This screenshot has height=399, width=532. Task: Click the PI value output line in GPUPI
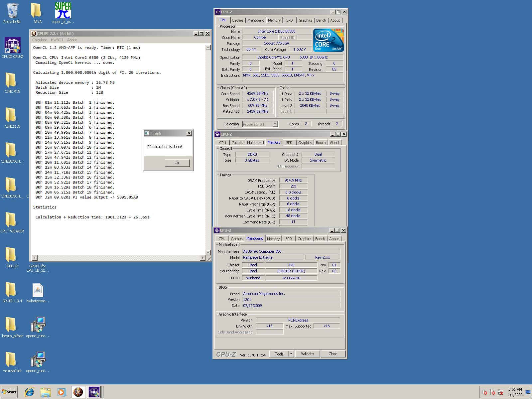click(87, 197)
